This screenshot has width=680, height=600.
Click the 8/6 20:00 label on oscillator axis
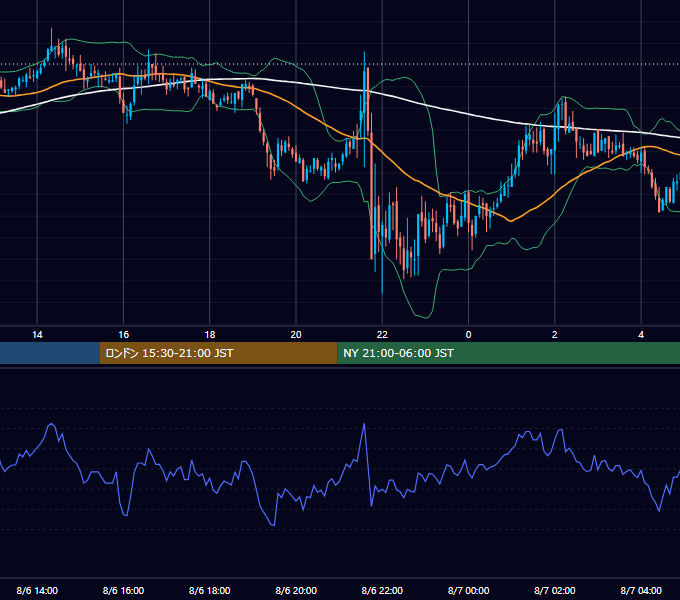(296, 590)
